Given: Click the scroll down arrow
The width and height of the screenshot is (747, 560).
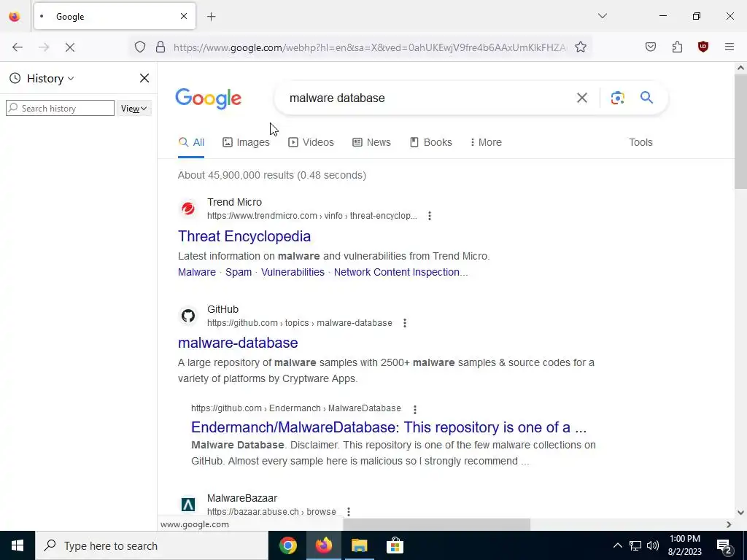Looking at the screenshot, I should tap(740, 513).
